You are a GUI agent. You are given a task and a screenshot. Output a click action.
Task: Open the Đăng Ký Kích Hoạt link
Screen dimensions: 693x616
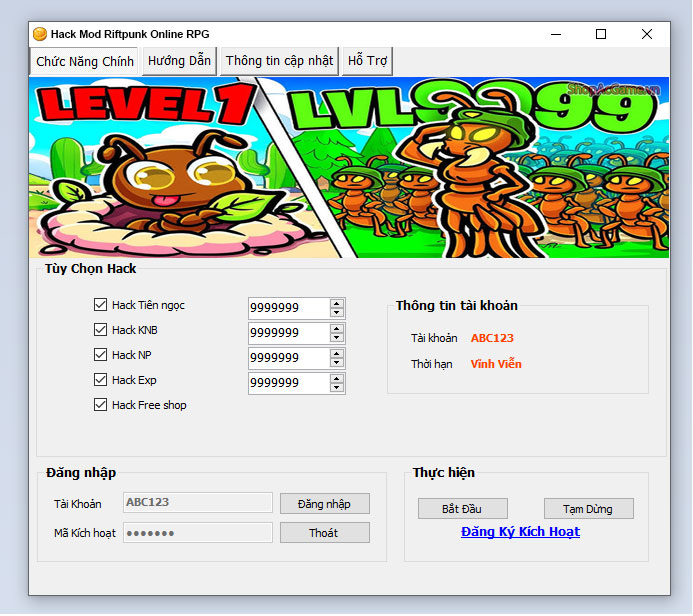520,532
